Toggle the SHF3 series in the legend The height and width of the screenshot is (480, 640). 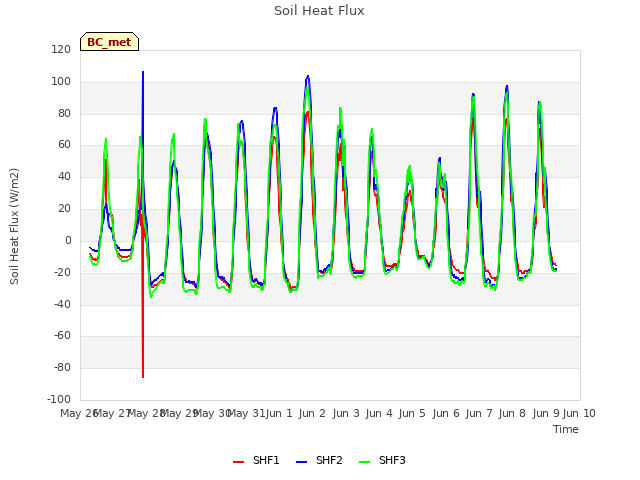tap(382, 460)
